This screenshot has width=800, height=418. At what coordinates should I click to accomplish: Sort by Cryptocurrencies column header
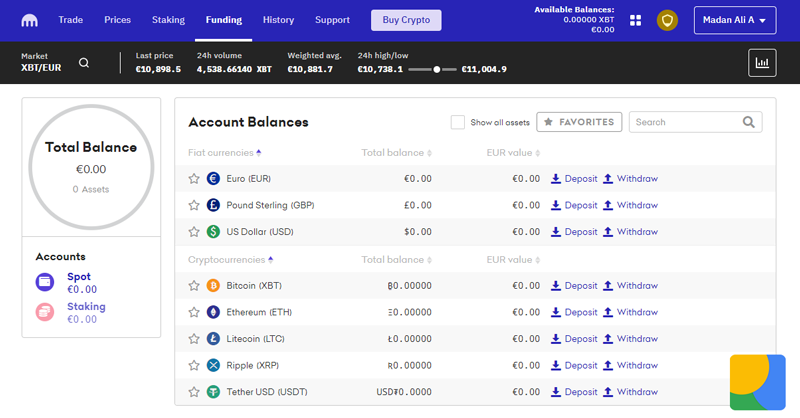tap(231, 260)
